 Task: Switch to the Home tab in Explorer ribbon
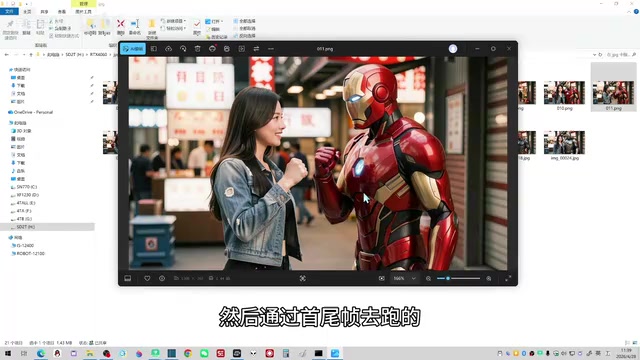(27, 11)
